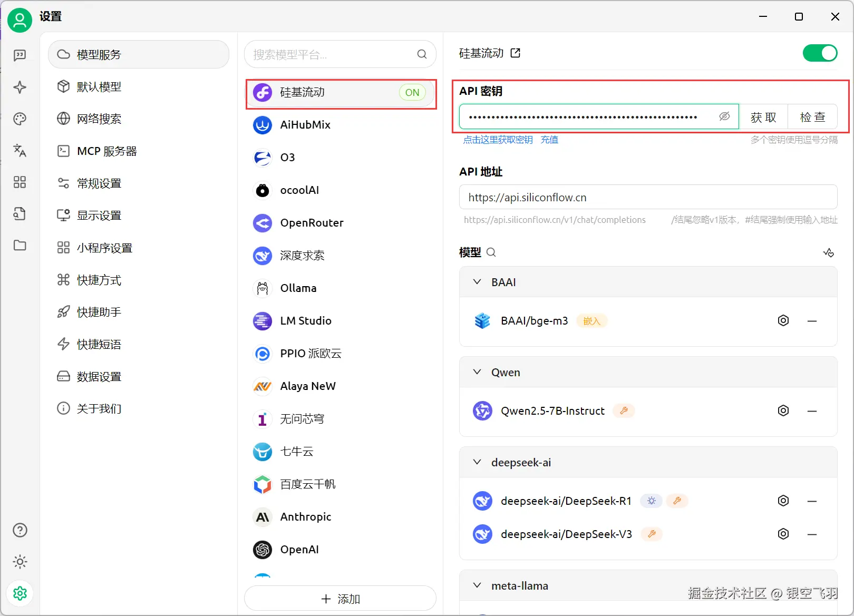Image resolution: width=854 pixels, height=616 pixels.
Task: Show the hidden API key with eye icon
Action: [724, 116]
